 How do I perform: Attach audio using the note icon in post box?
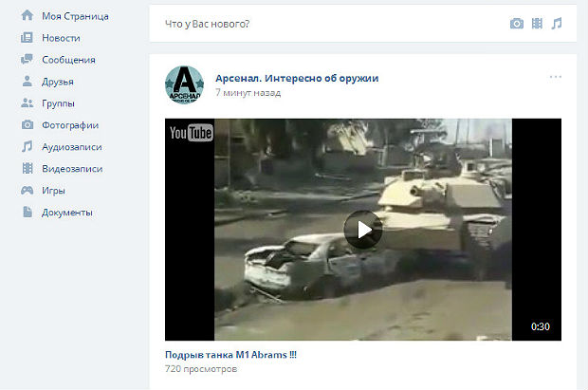click(x=557, y=24)
